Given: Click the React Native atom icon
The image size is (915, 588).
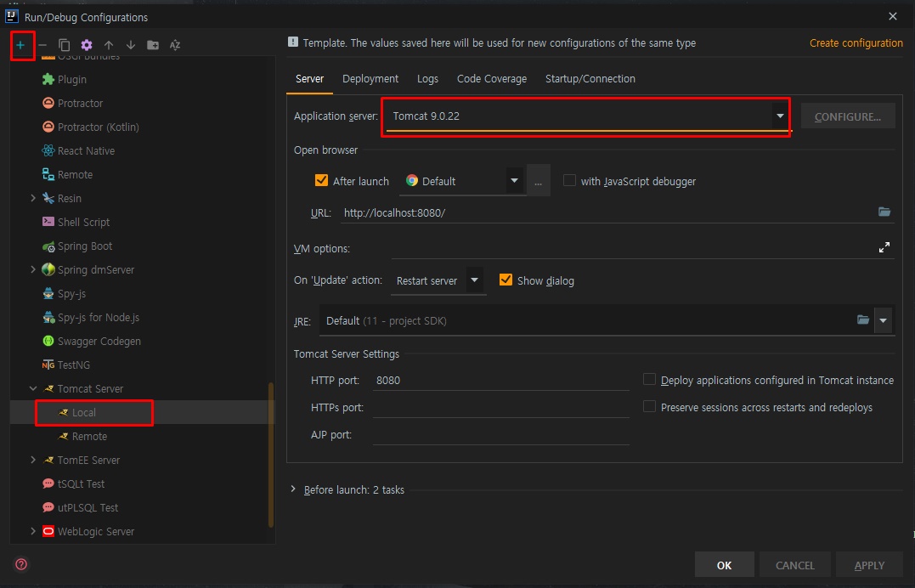Looking at the screenshot, I should (x=48, y=150).
